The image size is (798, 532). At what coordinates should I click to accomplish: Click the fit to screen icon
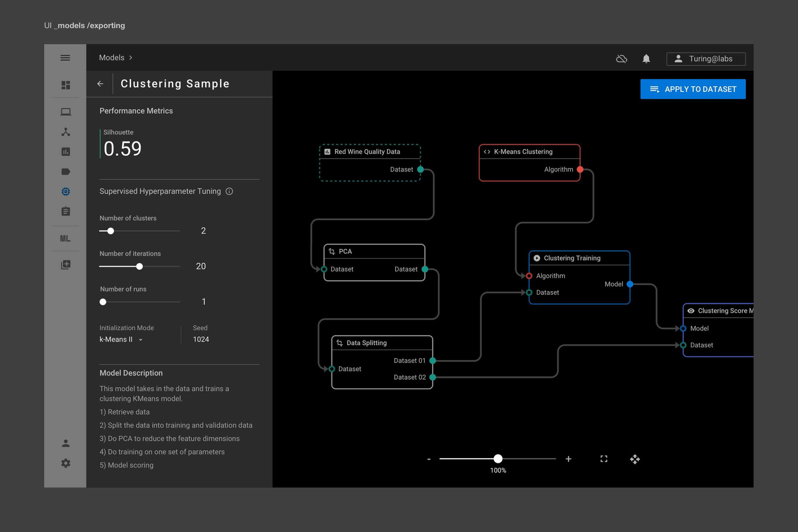pyautogui.click(x=604, y=459)
